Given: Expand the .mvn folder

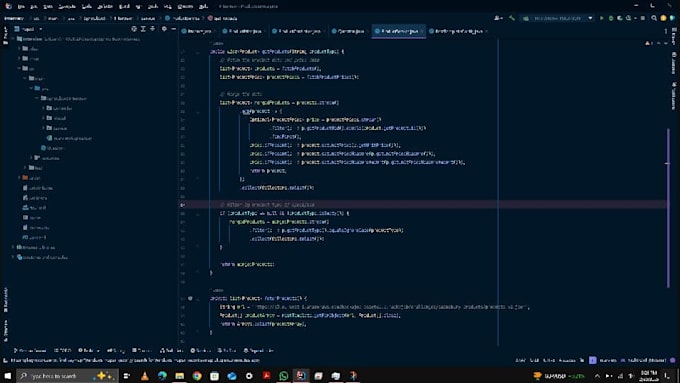Looking at the screenshot, I should 20,59.
